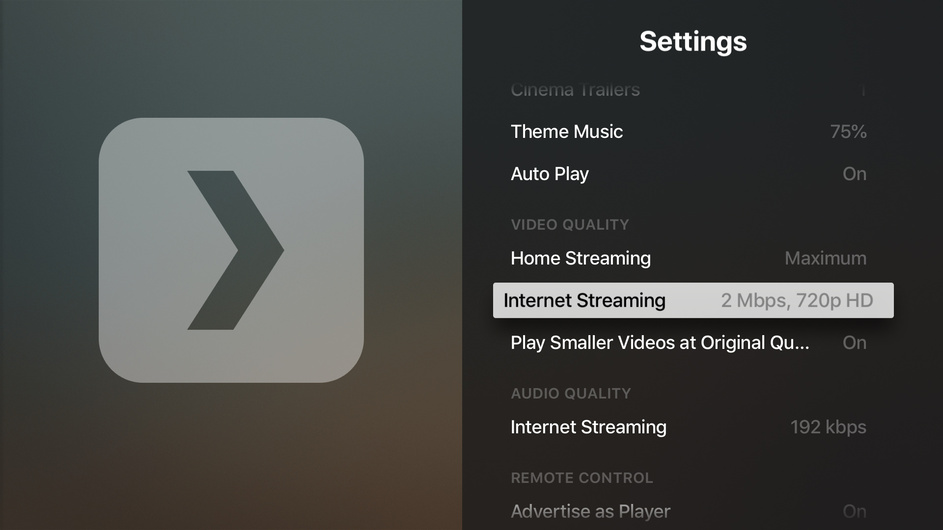The width and height of the screenshot is (943, 530).
Task: Click the Maximum value for Home Streaming
Action: 825,258
